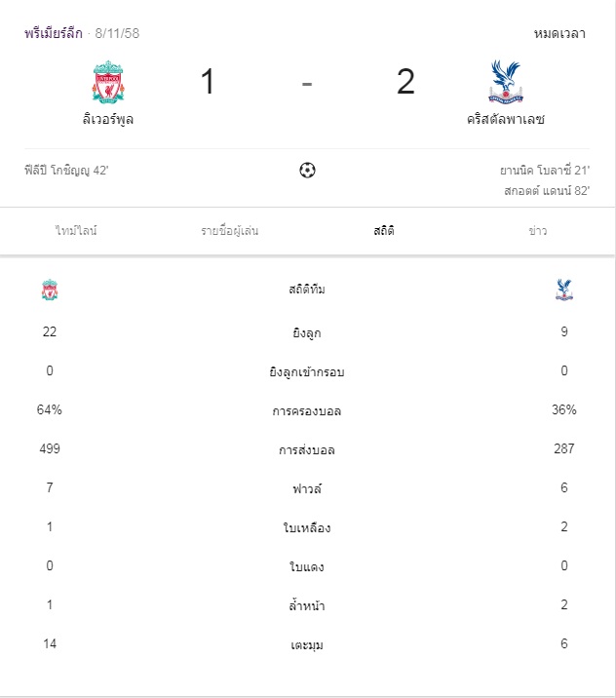Click the large Crystal Palace crest

[x=504, y=82]
